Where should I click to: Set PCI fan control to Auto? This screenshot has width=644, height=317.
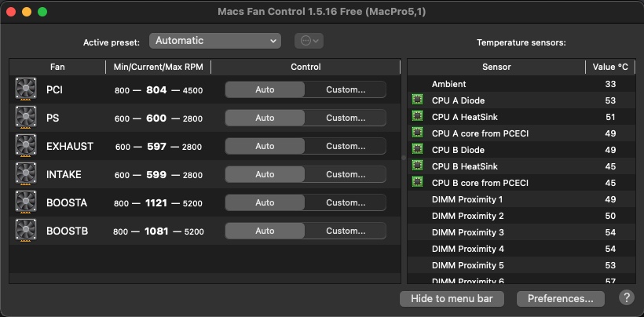265,89
